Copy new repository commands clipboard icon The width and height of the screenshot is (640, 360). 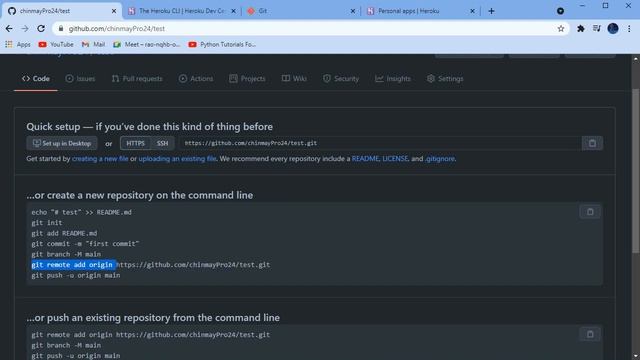tap(590, 212)
